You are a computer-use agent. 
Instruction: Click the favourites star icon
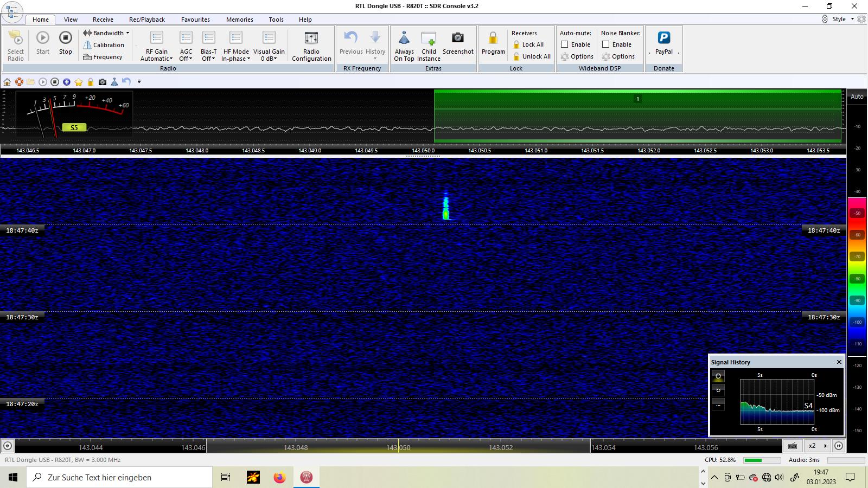pos(79,82)
